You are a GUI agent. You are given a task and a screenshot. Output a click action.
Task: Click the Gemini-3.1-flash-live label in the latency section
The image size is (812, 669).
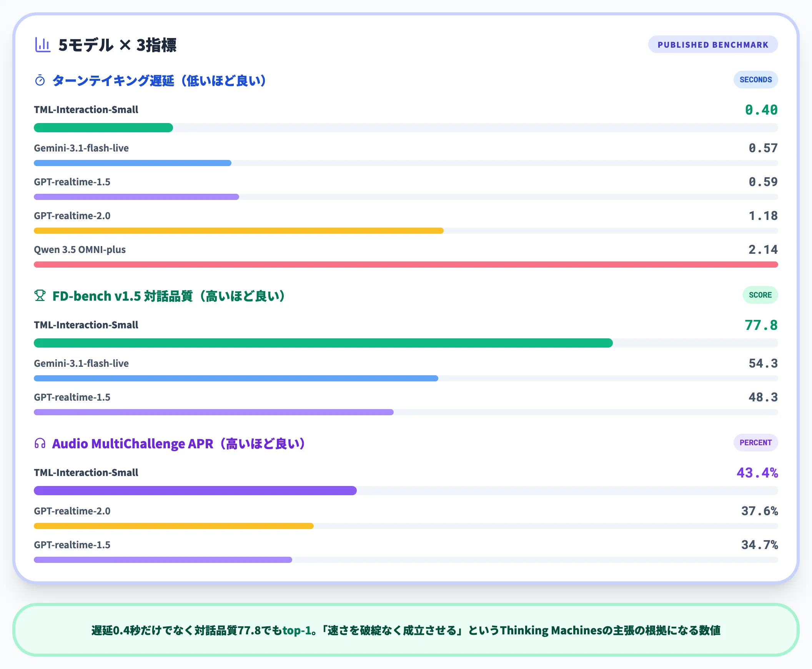[82, 148]
